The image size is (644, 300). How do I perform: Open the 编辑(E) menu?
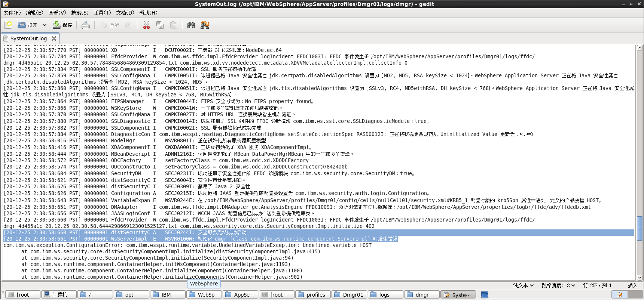[x=35, y=13]
